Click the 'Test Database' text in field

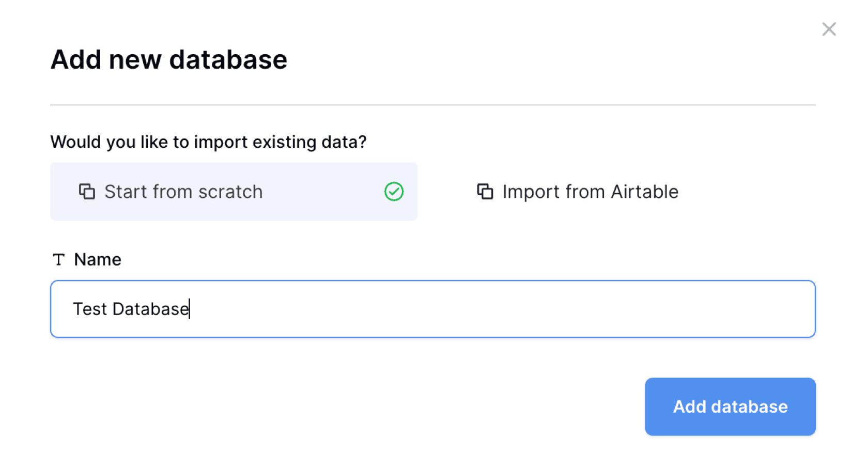pyautogui.click(x=131, y=309)
